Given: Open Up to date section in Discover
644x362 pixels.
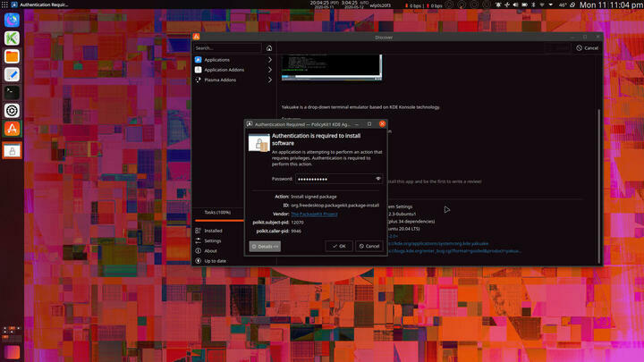Looking at the screenshot, I should click(x=216, y=261).
